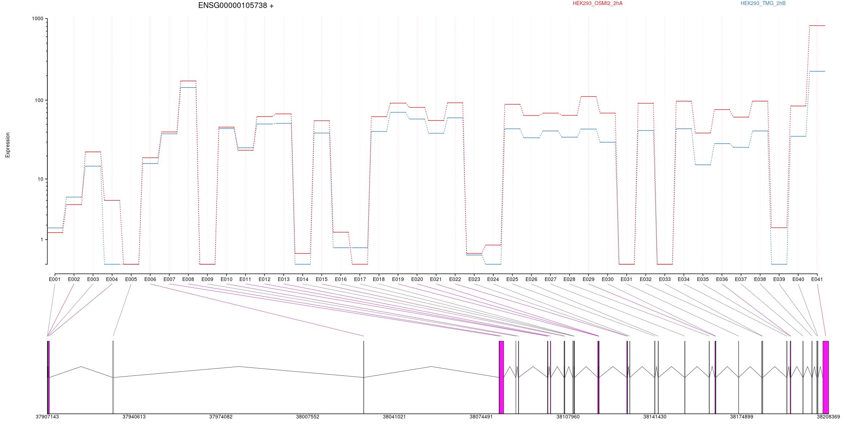Click exon label E012
The width and height of the screenshot is (868, 434).
coord(264,279)
